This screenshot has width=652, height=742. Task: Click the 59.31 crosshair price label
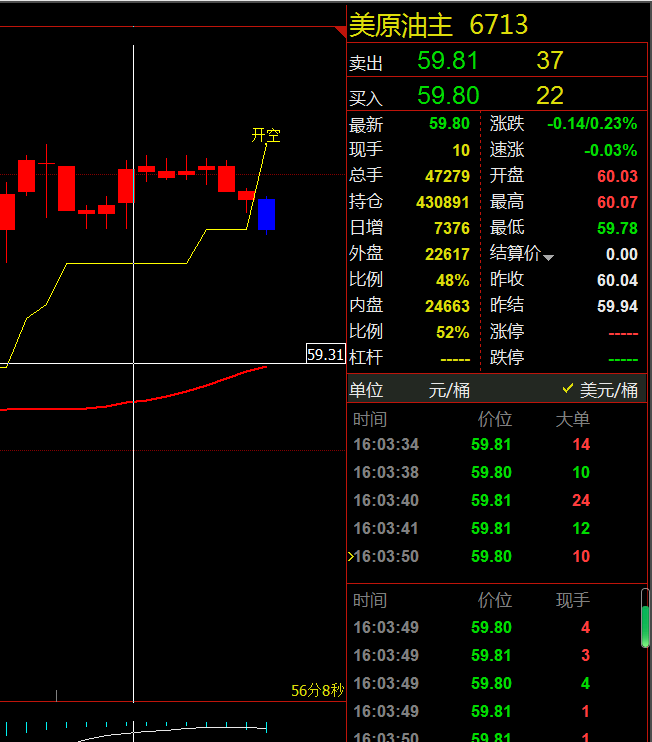(326, 354)
